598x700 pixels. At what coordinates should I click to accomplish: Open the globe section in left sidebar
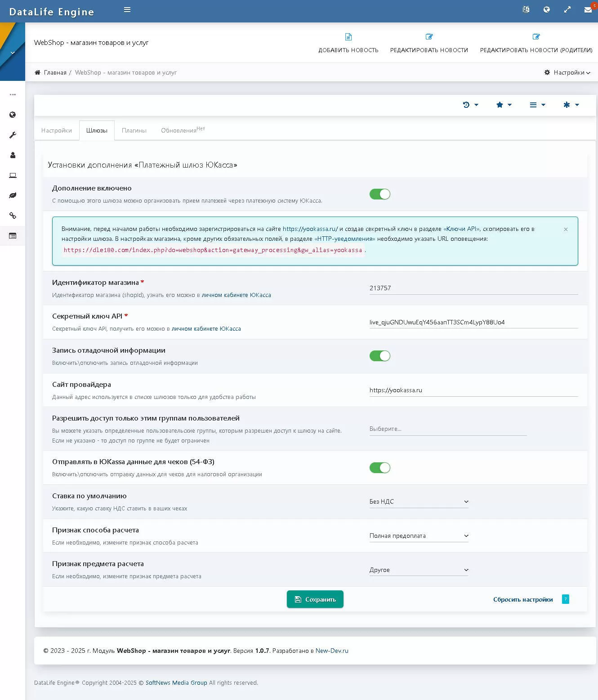click(x=13, y=115)
